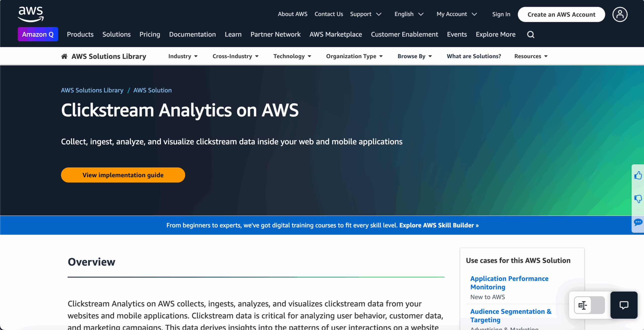Click View implementation guide button

(123, 175)
